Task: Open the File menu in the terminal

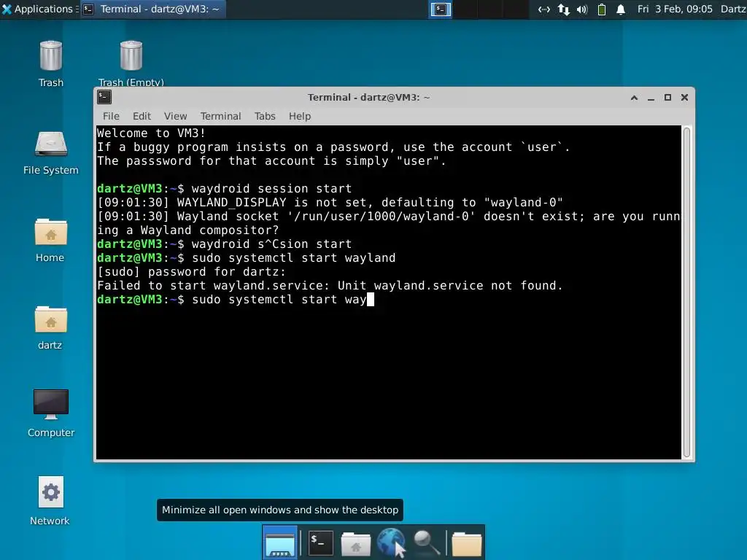Action: tap(111, 116)
